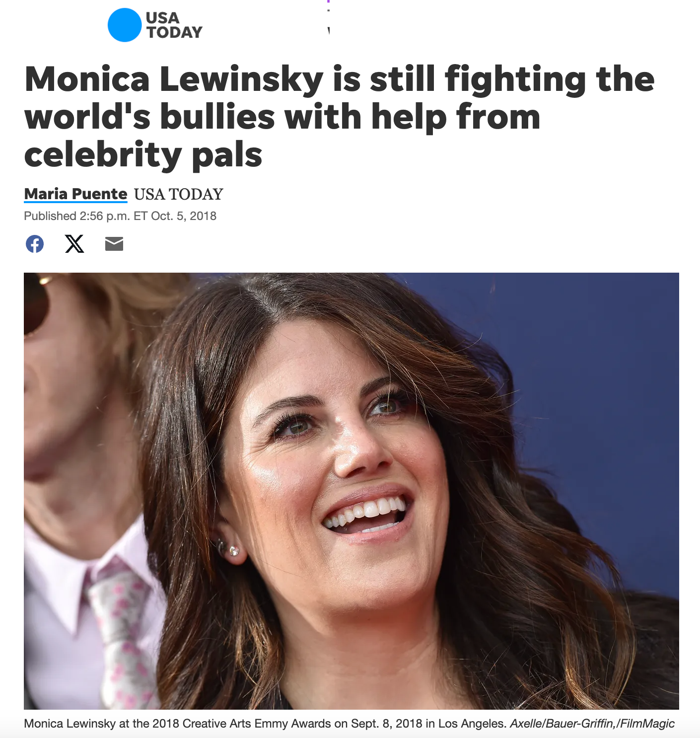Viewport: 700px width, 738px height.
Task: Click the earring in the photo
Action: (x=231, y=550)
